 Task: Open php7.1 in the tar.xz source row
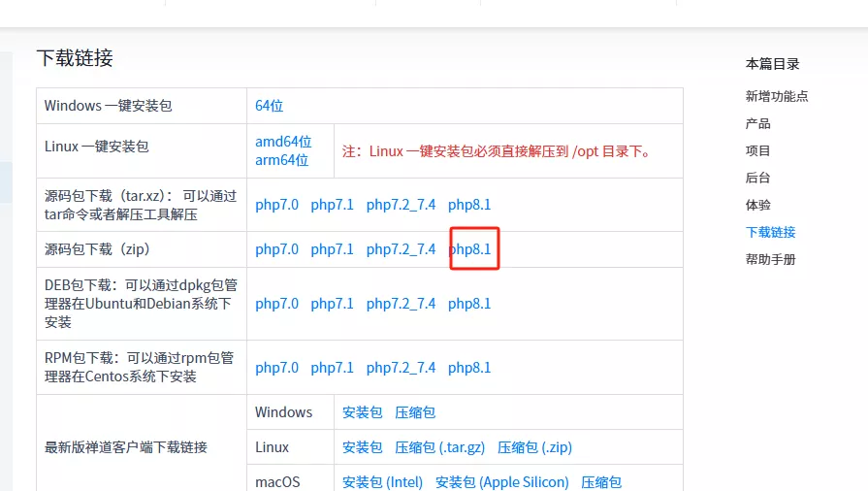(x=332, y=205)
